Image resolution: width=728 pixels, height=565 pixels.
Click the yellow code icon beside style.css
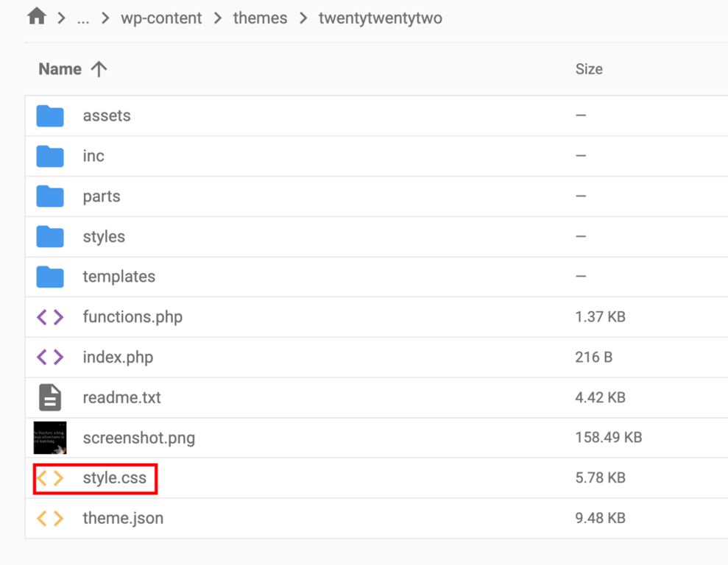click(x=49, y=477)
